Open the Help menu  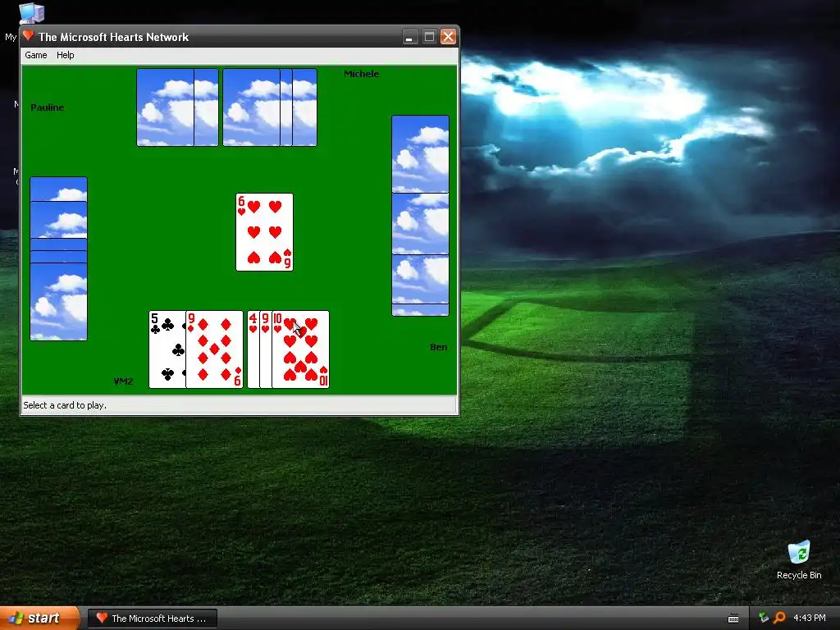coord(66,55)
